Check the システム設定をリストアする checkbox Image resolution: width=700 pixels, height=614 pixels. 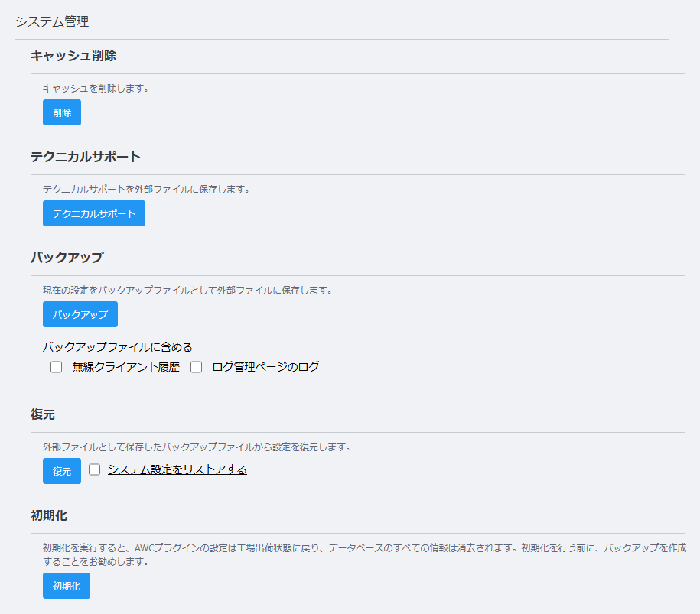point(94,469)
